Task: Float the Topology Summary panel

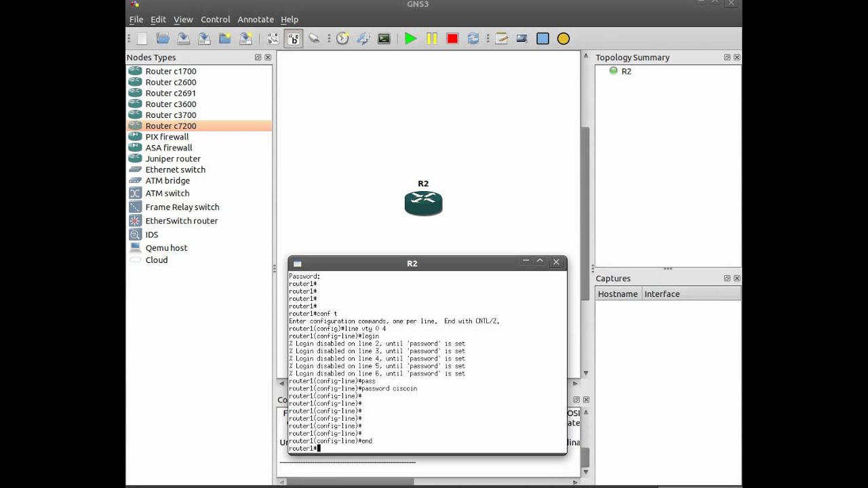Action: coord(727,58)
